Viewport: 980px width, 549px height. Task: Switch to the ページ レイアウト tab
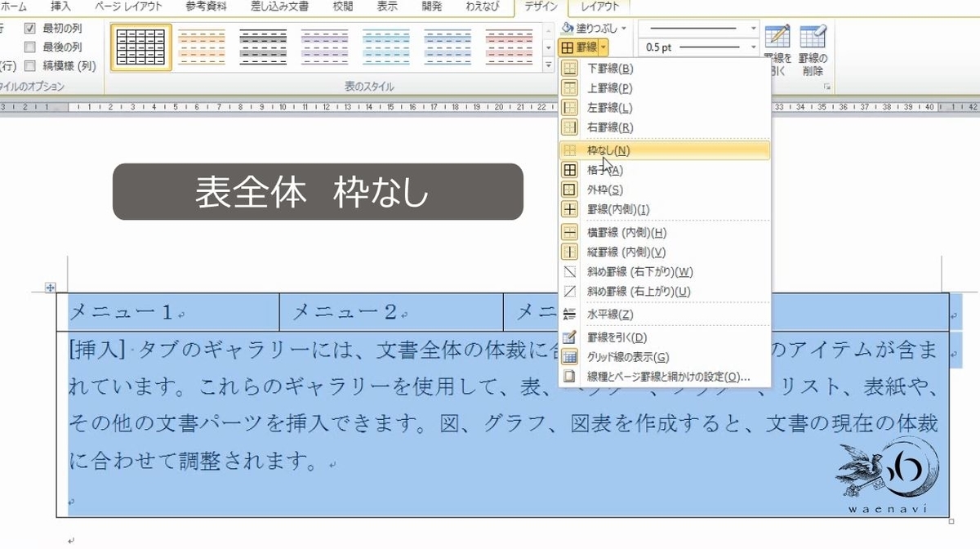[x=127, y=7]
